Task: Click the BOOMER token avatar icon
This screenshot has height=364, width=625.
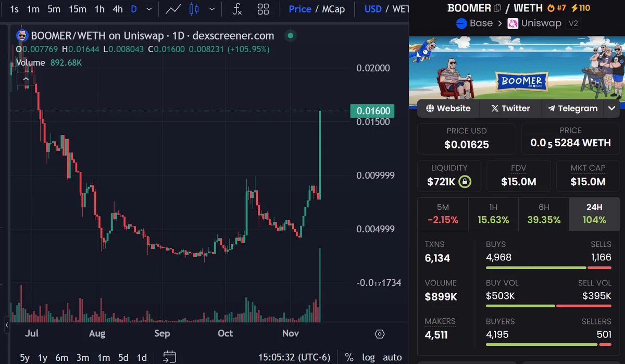Action: 22,36
